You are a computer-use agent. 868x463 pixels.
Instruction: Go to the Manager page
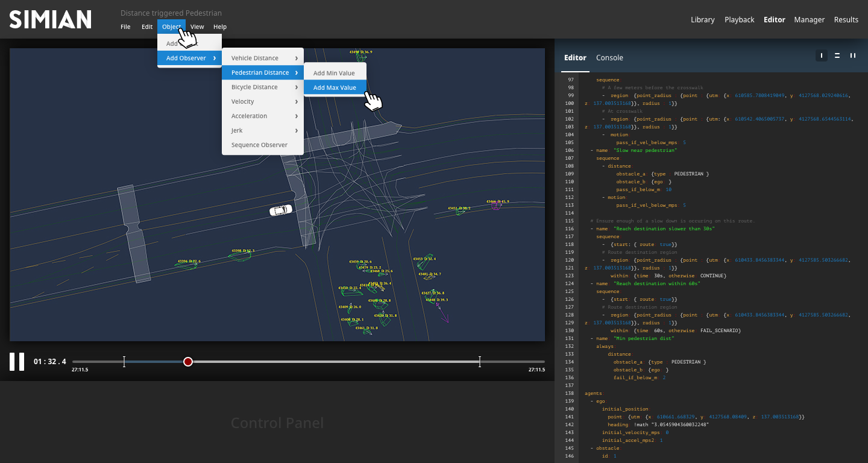click(809, 20)
